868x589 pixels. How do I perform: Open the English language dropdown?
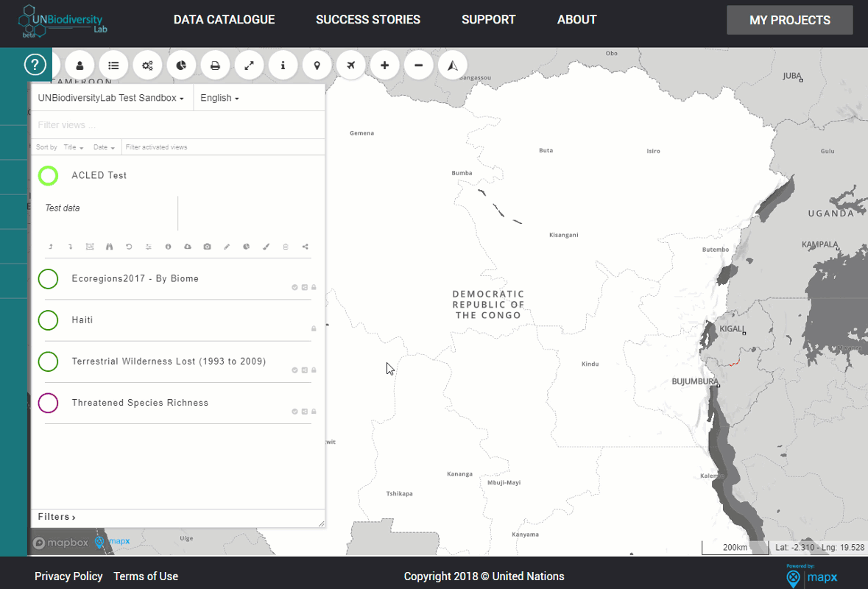pos(220,98)
